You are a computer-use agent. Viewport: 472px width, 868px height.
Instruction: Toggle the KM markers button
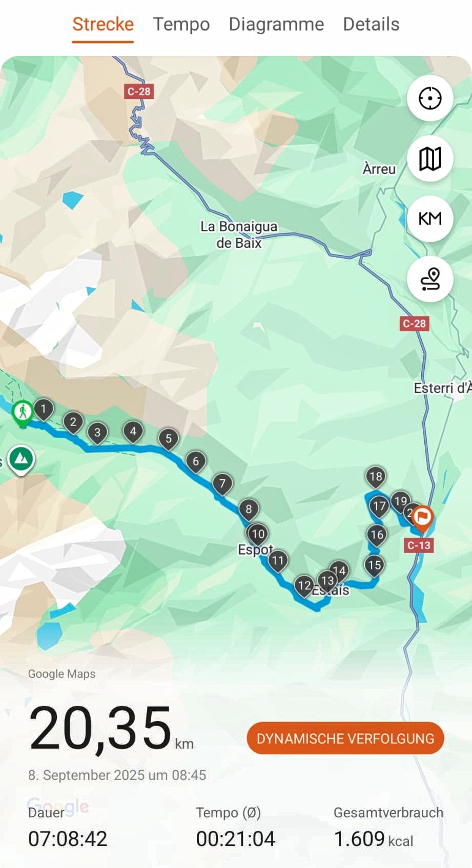(x=430, y=219)
